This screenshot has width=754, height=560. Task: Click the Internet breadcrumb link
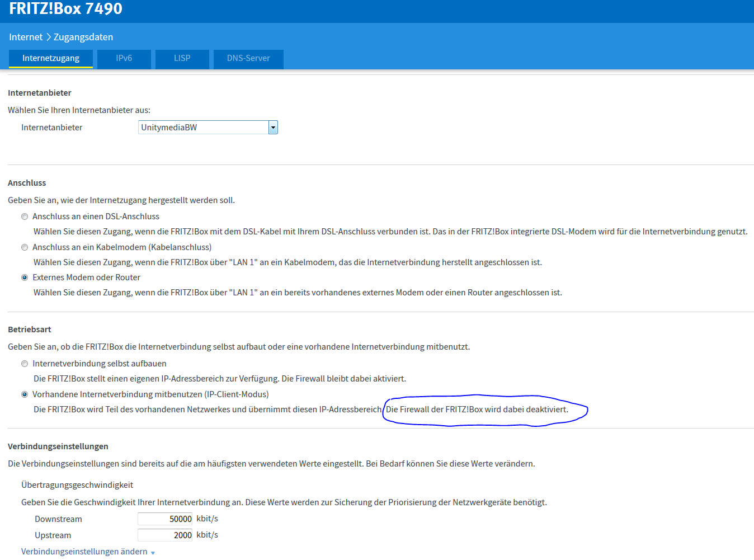(26, 37)
